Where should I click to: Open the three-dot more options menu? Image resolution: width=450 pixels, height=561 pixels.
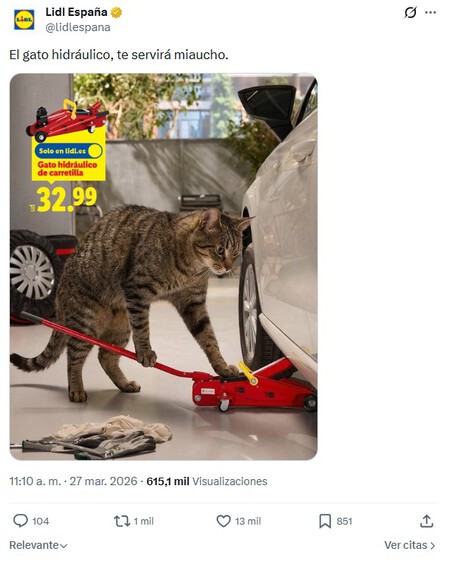[430, 13]
